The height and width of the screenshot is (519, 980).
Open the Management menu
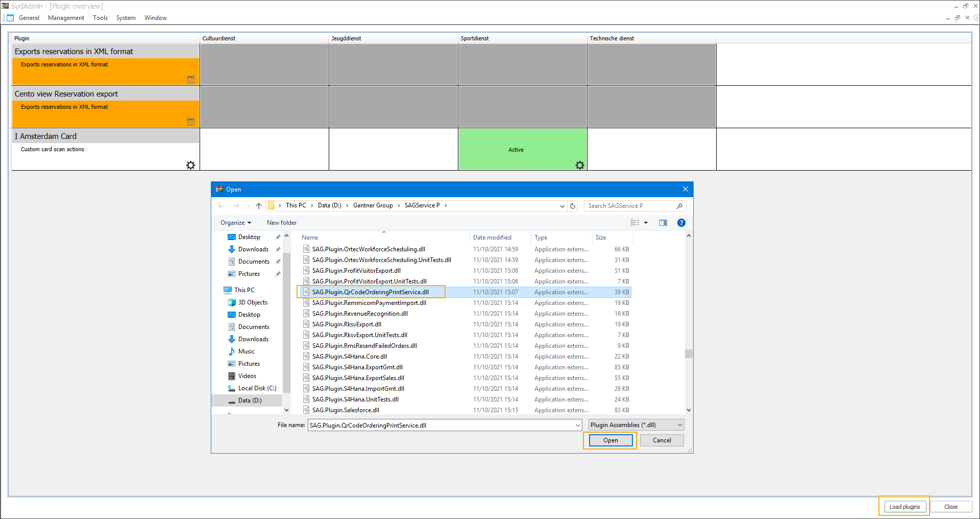click(x=66, y=17)
